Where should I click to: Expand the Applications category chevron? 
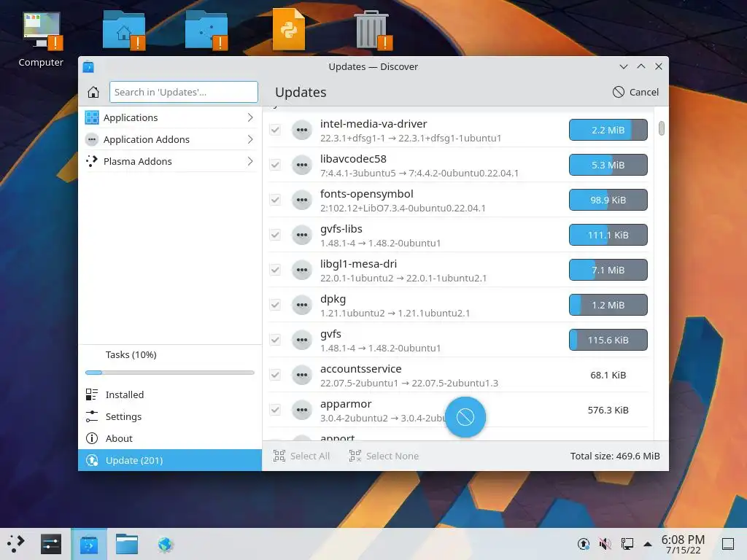(x=250, y=117)
